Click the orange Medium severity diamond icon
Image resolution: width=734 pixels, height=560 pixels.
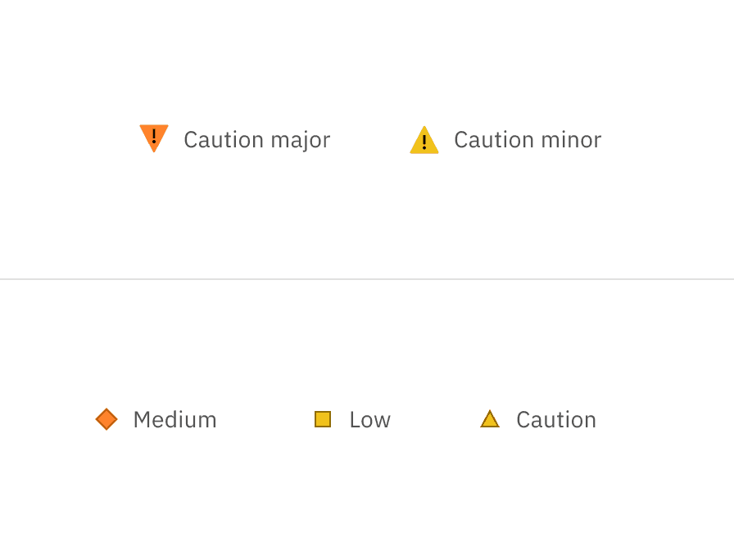coord(106,419)
